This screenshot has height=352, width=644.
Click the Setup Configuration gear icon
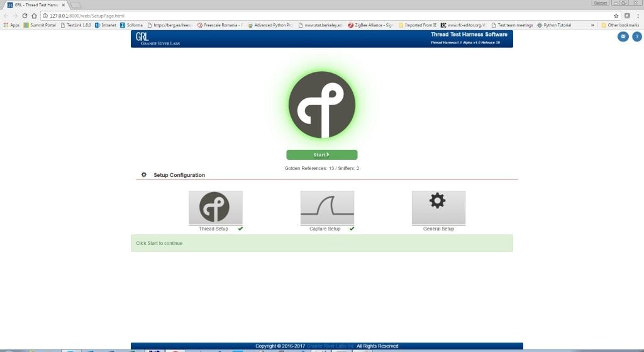(x=144, y=175)
